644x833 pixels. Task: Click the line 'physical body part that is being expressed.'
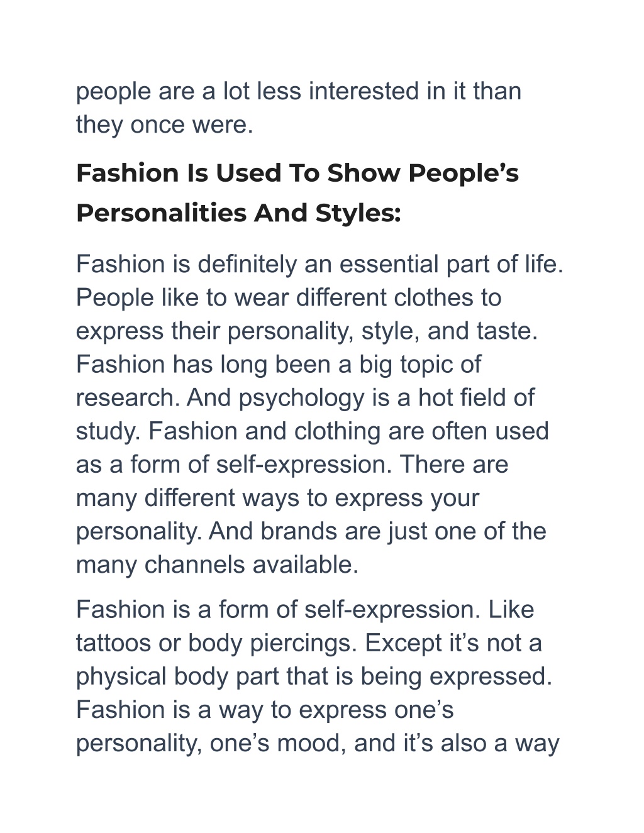point(314,676)
